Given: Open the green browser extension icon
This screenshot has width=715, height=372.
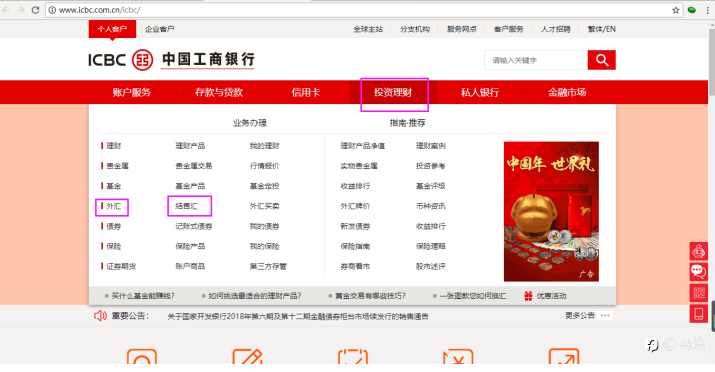Looking at the screenshot, I should point(692,10).
